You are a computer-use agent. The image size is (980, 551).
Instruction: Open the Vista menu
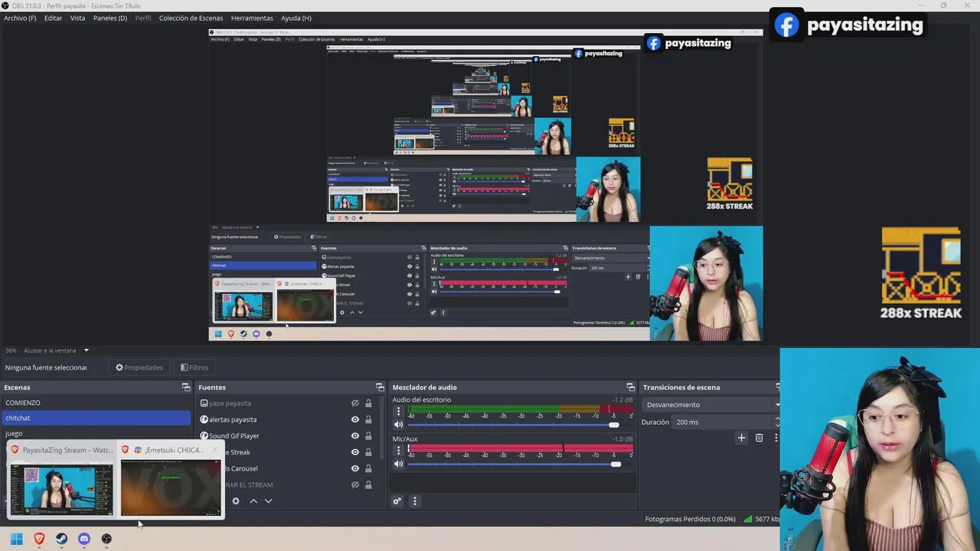77,18
